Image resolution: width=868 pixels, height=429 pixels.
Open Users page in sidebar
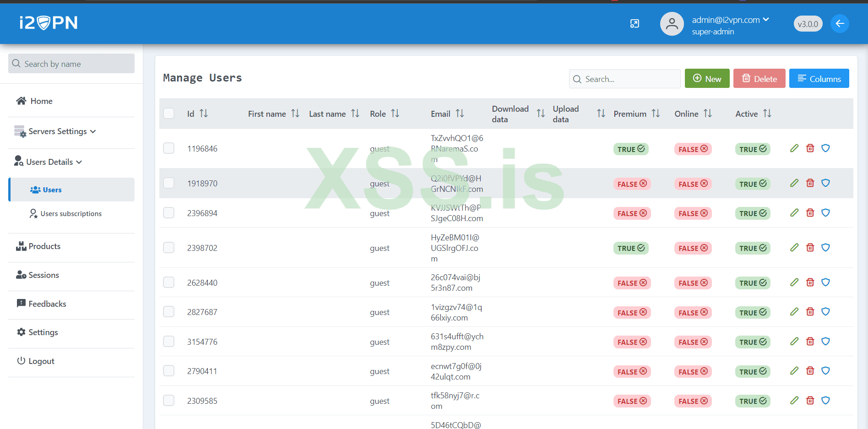point(71,190)
